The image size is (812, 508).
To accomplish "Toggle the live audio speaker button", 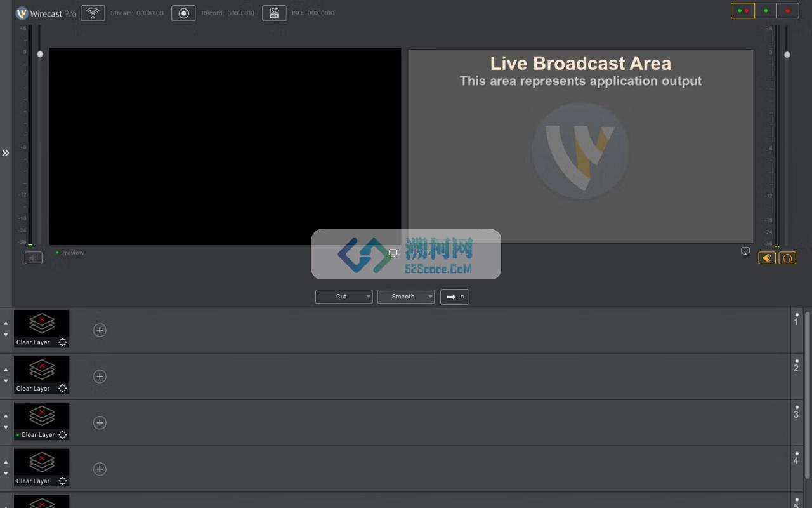I will (x=767, y=258).
